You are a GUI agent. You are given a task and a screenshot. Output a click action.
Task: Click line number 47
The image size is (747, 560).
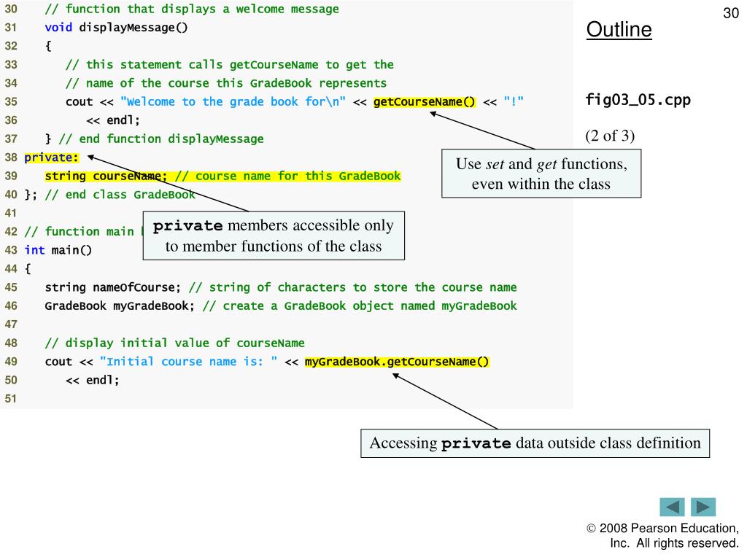tap(11, 324)
